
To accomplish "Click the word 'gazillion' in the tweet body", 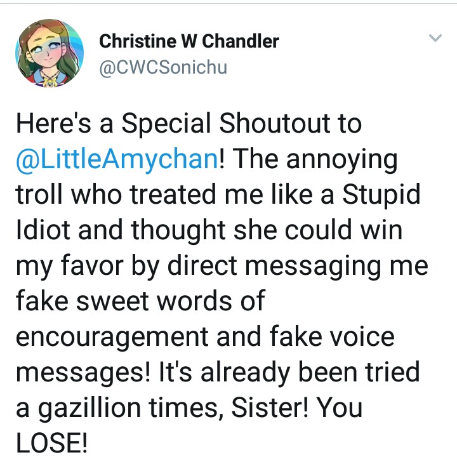I will click(x=89, y=408).
